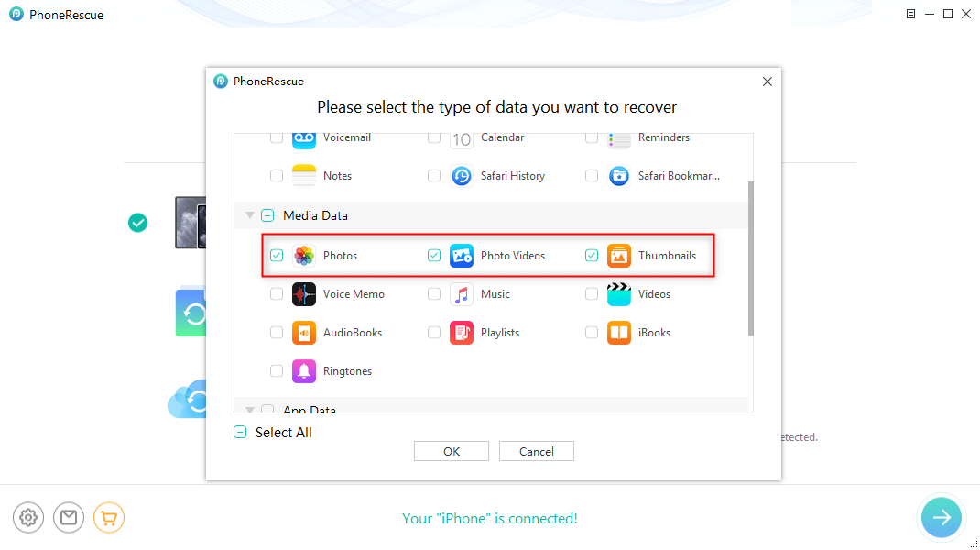Click the Thumbnails icon
Image resolution: width=980 pixels, height=550 pixels.
point(619,255)
